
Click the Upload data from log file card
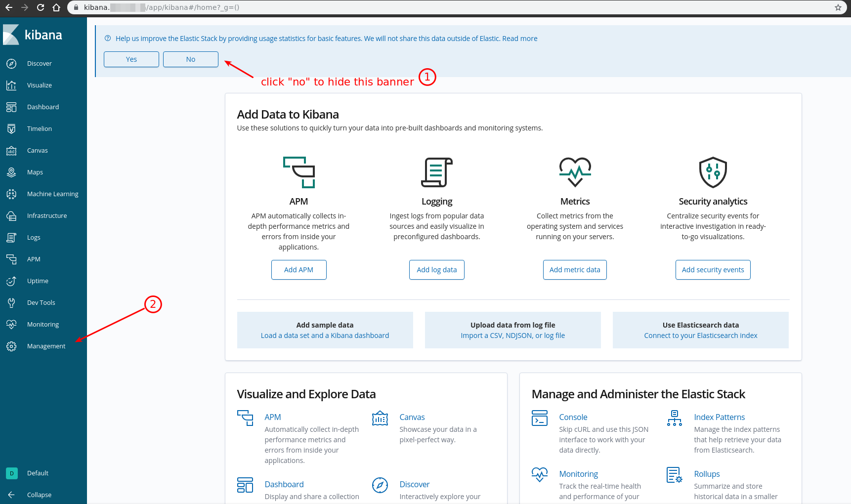pyautogui.click(x=513, y=330)
